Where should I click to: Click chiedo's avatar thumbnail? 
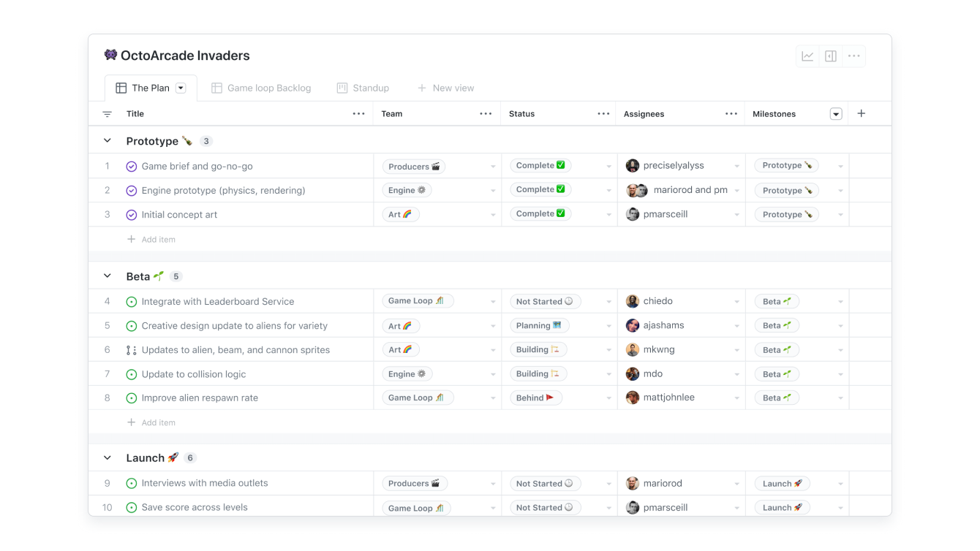coord(632,300)
